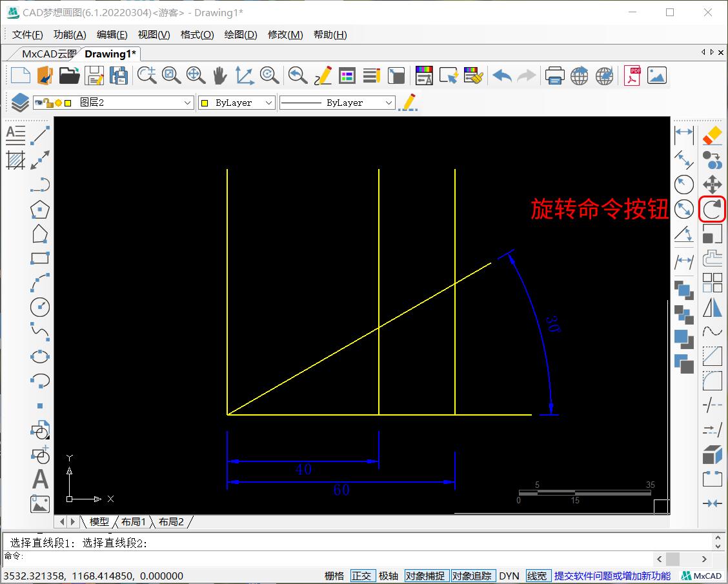Select the Polygon drawing tool
Image resolution: width=728 pixels, height=584 pixels.
point(40,209)
